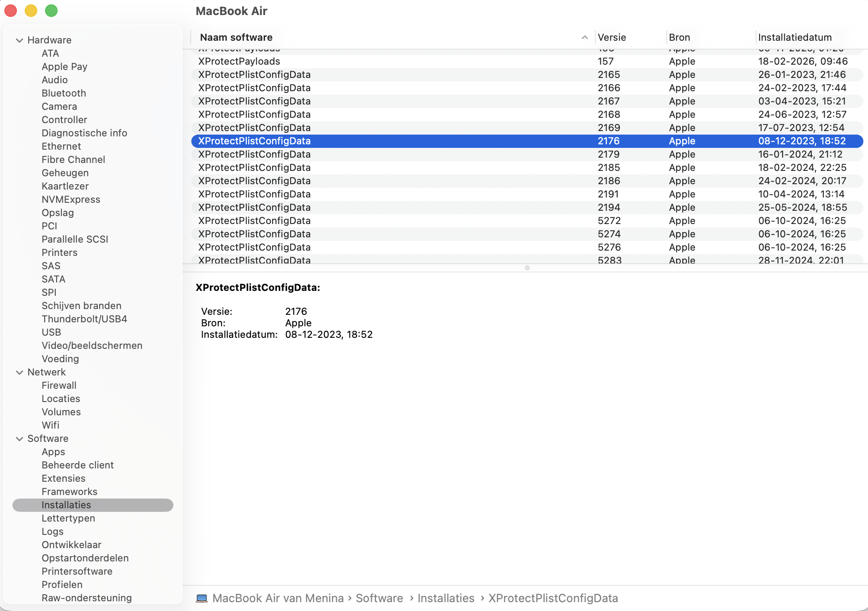868x611 pixels.
Task: Select Locaties under Netwerk
Action: click(x=61, y=399)
